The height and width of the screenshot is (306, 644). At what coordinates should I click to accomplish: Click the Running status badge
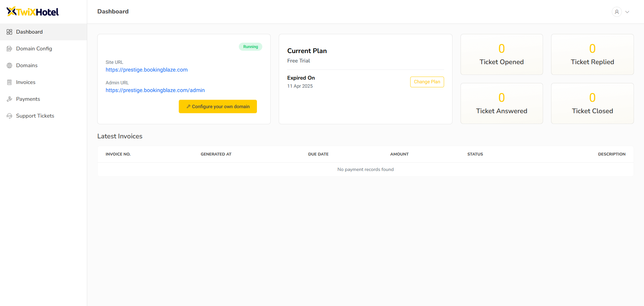(251, 47)
